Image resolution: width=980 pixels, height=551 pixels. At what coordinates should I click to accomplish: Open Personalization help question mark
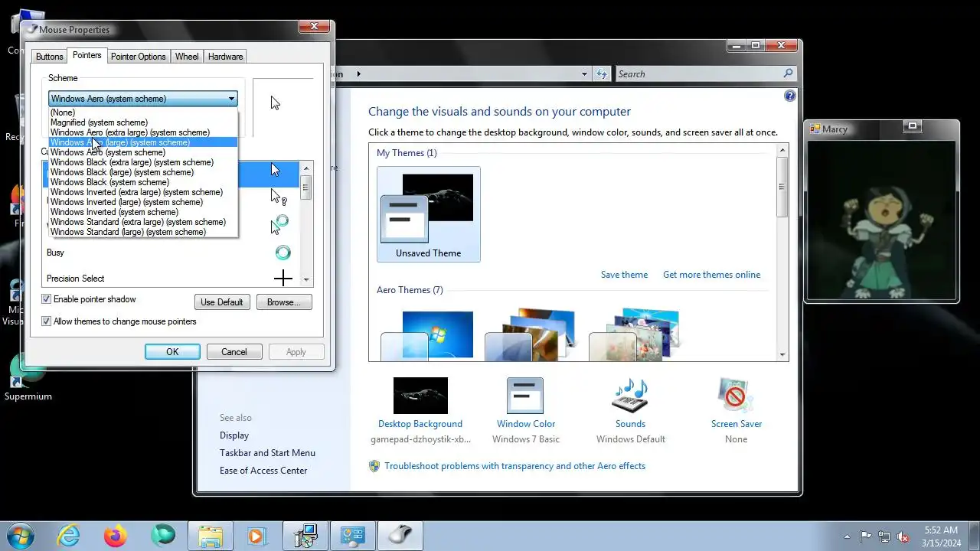[x=790, y=96]
